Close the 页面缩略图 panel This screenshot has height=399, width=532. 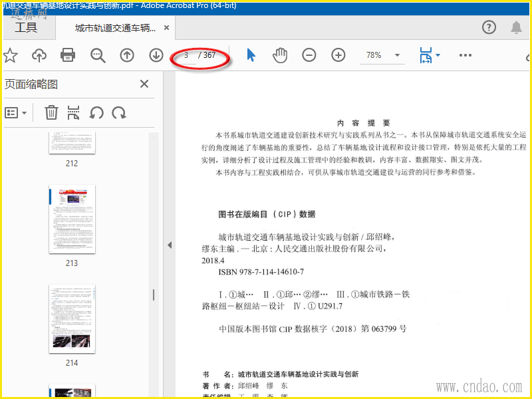pyautogui.click(x=144, y=84)
